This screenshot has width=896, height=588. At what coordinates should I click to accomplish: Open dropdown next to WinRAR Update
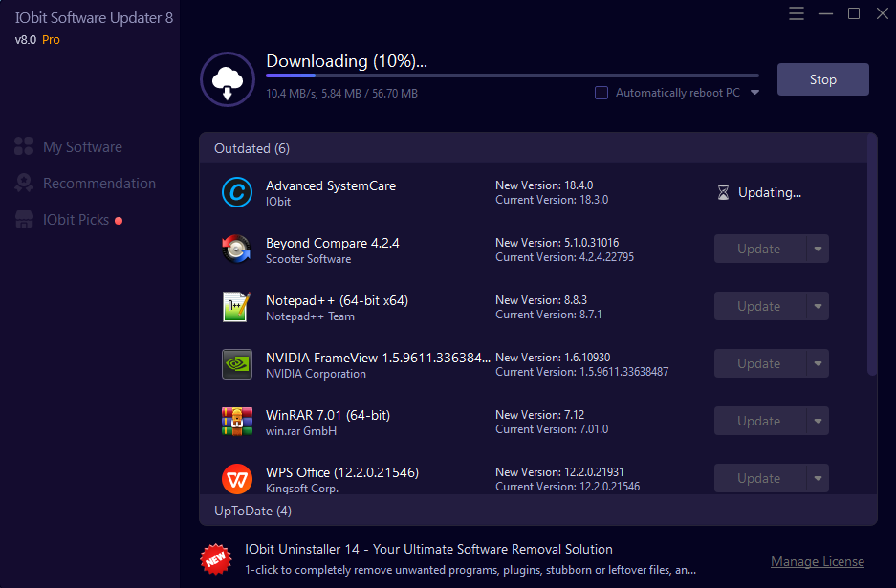(x=818, y=421)
